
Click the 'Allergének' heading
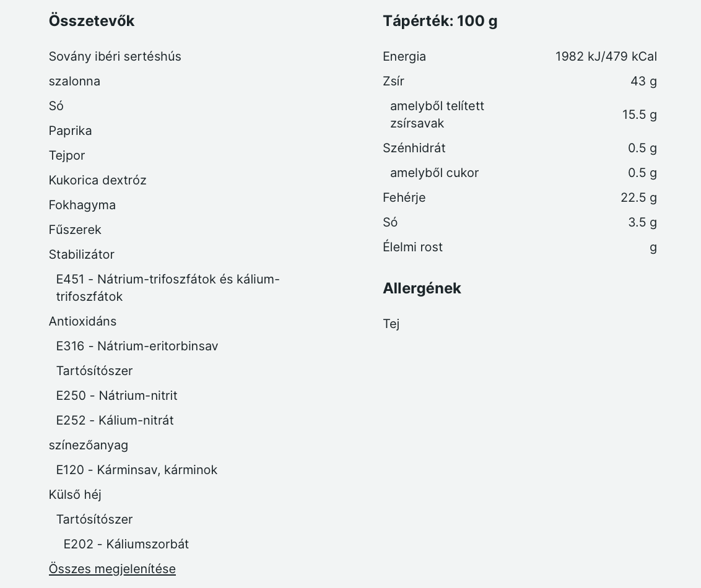[422, 288]
